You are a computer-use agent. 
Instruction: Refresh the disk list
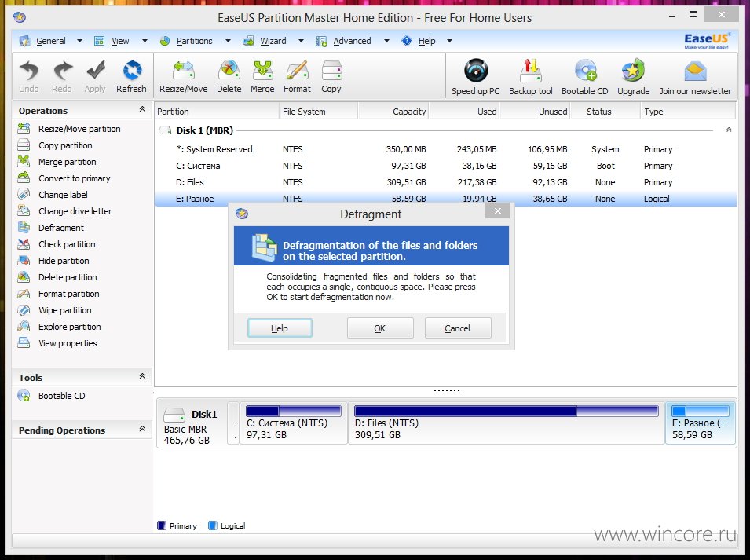(x=131, y=76)
